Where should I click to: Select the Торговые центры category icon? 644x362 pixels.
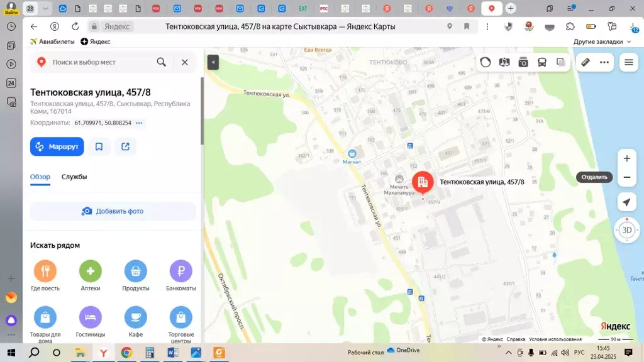(x=180, y=317)
